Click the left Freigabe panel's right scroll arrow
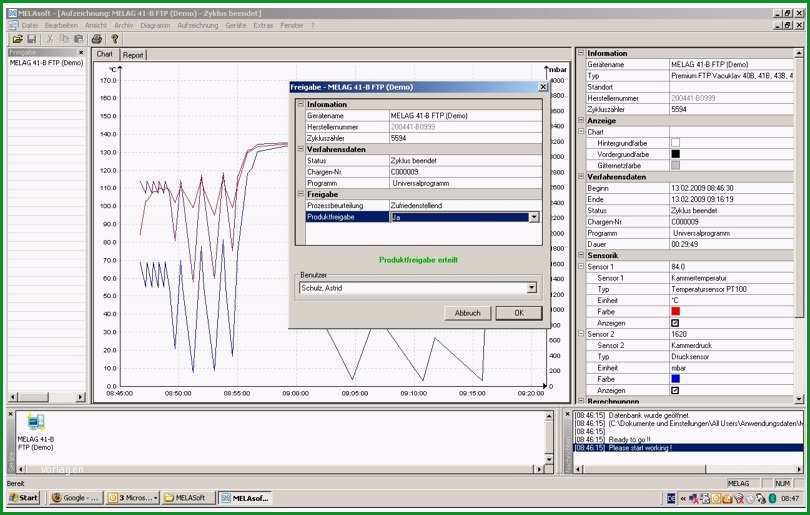810x515 pixels. (80, 397)
